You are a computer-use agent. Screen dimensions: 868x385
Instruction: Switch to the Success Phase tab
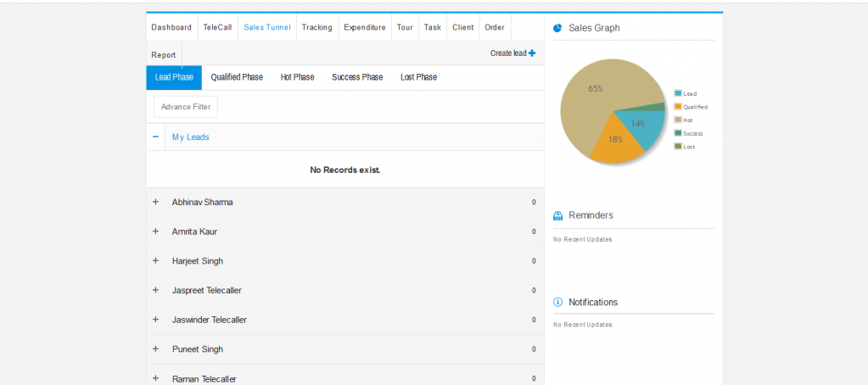[x=357, y=77]
